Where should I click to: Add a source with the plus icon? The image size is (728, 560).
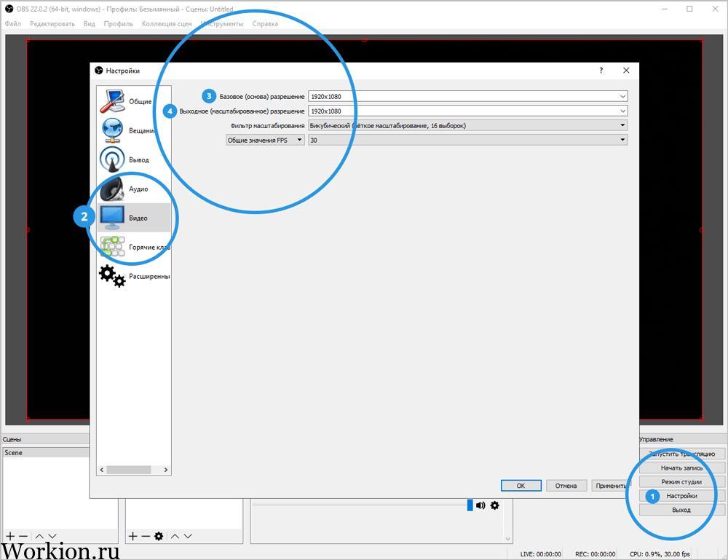click(132, 536)
